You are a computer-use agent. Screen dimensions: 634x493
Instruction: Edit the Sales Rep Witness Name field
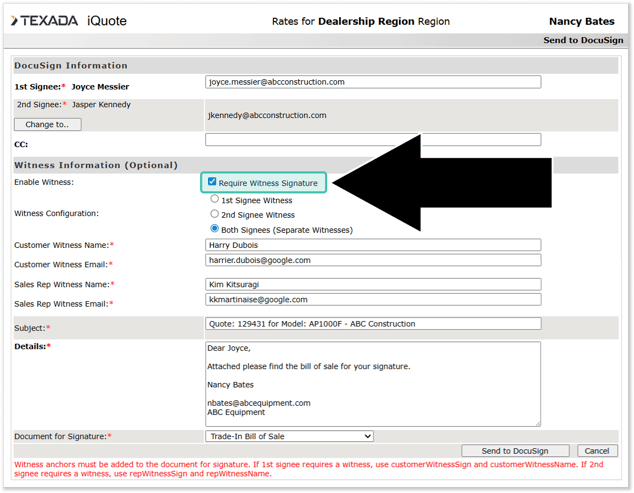[x=372, y=284]
